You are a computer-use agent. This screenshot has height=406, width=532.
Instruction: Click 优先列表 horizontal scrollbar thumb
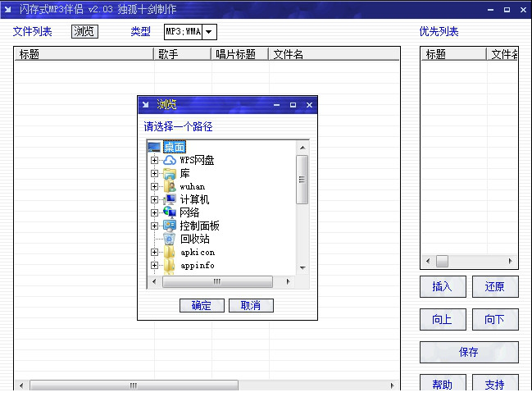442,261
